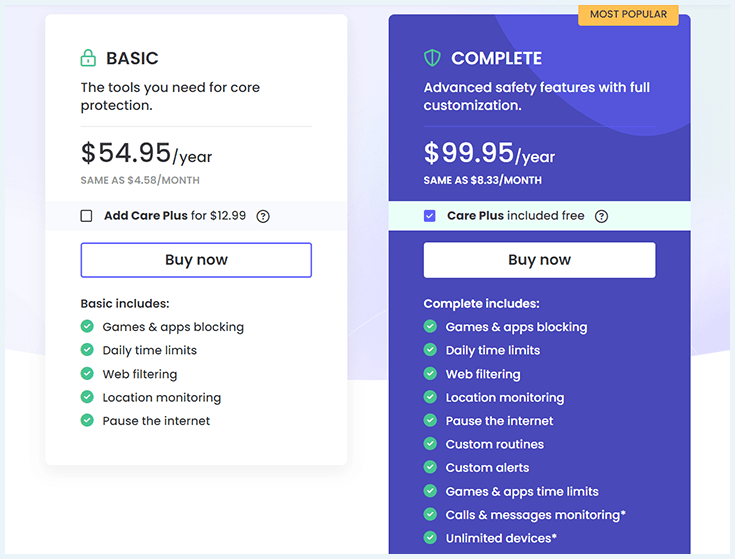This screenshot has width=735, height=559.
Task: Click the checkmark for Complete Pause the internet
Action: (x=430, y=420)
